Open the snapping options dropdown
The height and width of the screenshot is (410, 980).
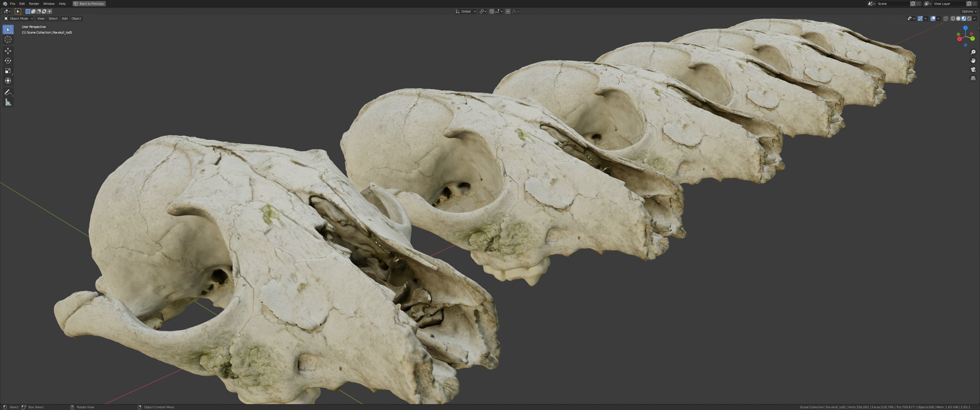click(499, 11)
